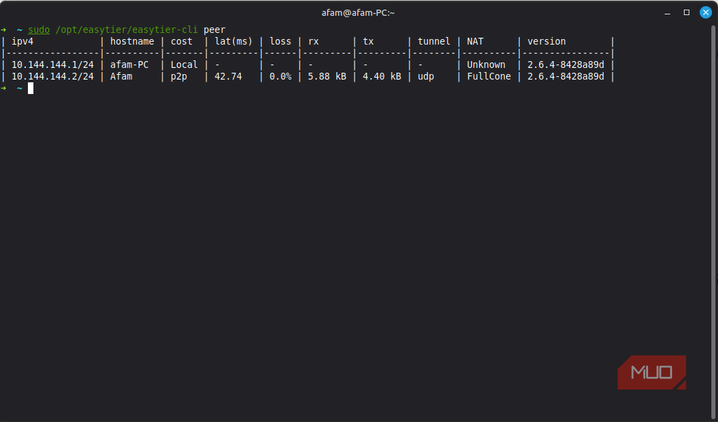The height and width of the screenshot is (422, 718).
Task: Click the version column header
Action: click(x=546, y=42)
